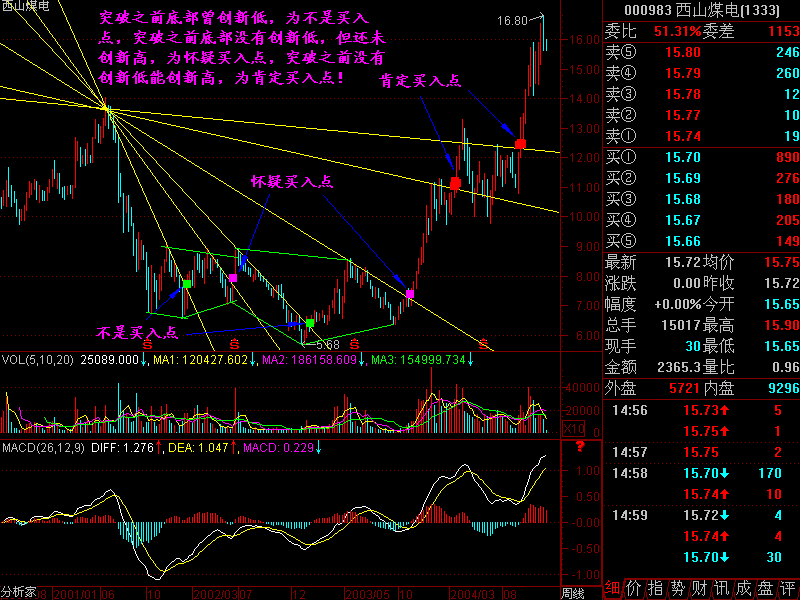
Task: Click the red square marker on the upper trendline
Action: (520, 144)
